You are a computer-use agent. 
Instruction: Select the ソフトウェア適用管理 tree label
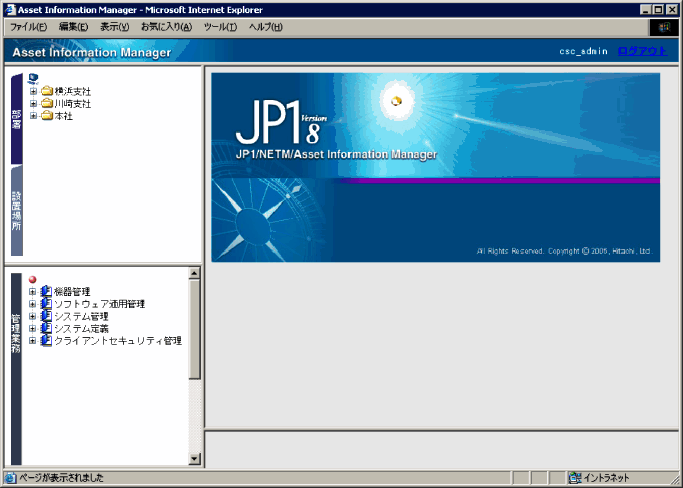pyautogui.click(x=100, y=304)
